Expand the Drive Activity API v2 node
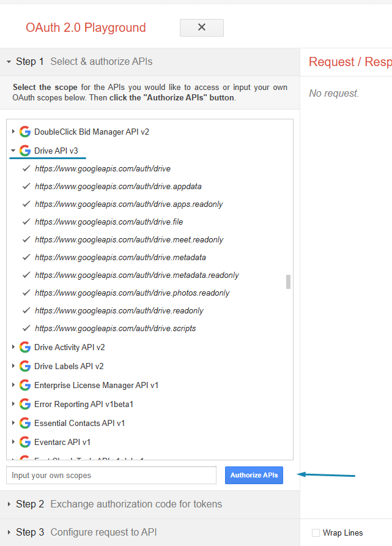This screenshot has width=392, height=546. click(13, 347)
